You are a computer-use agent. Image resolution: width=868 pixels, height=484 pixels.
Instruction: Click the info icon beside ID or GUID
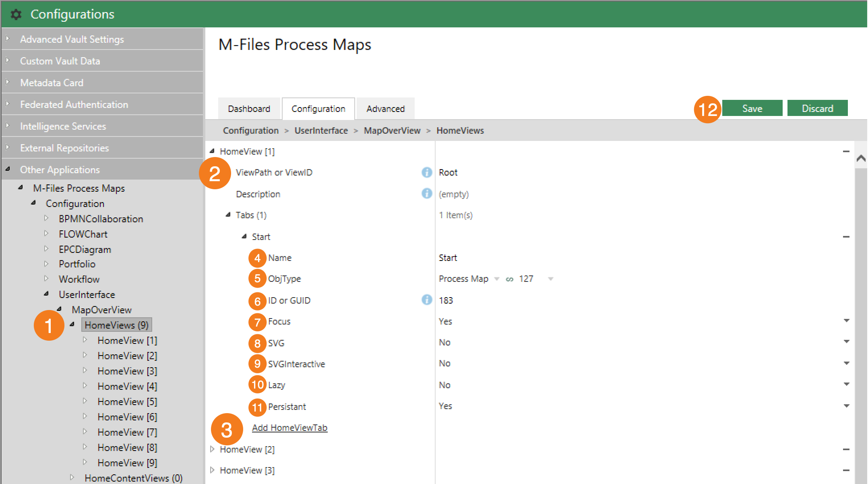click(426, 300)
